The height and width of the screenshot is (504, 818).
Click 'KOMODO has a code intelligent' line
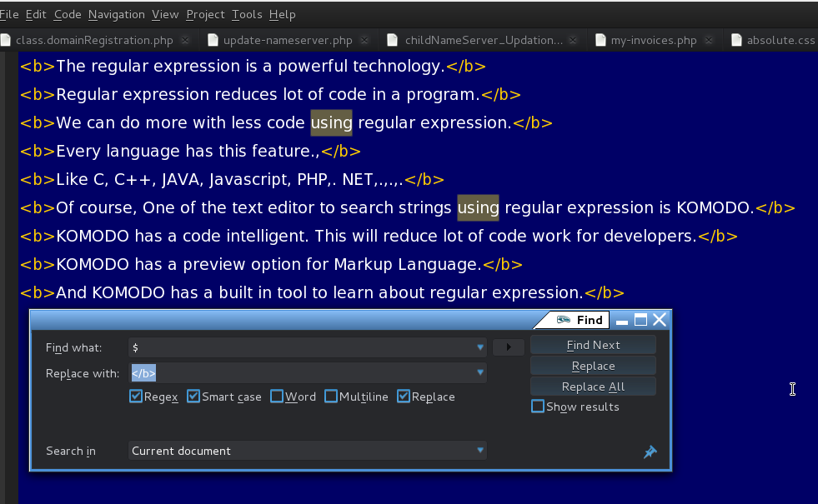click(379, 236)
